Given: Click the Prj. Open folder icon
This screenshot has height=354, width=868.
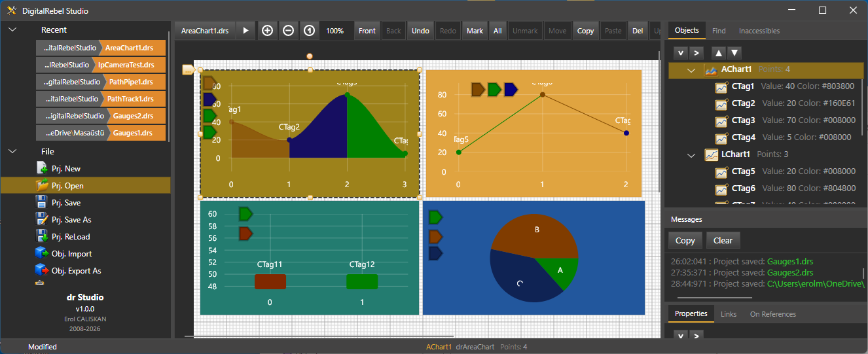Looking at the screenshot, I should [42, 186].
